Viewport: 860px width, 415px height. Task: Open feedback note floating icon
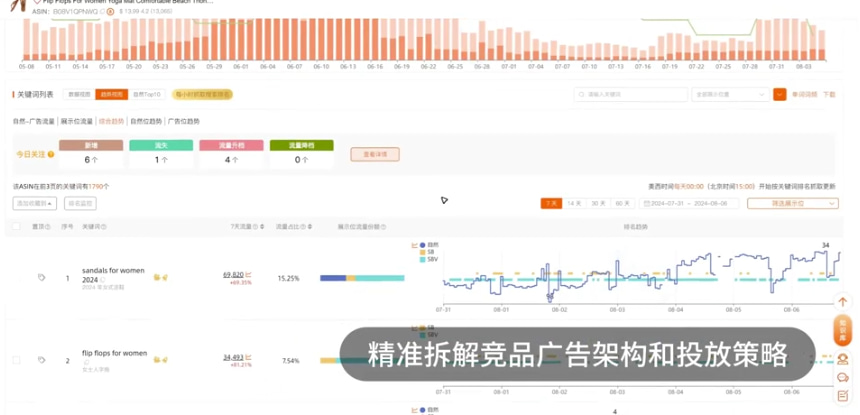[843, 395]
